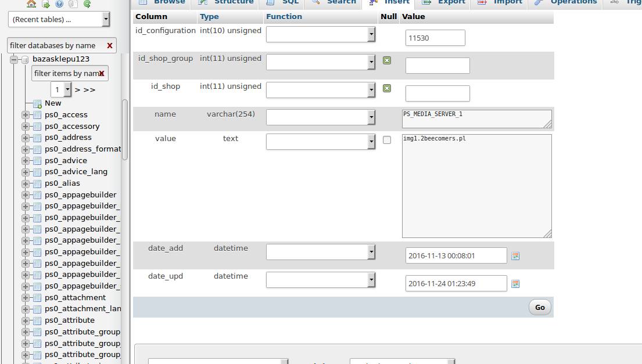This screenshot has height=364, width=642.
Task: Click the table icon beside ps0_access
Action: [x=37, y=115]
